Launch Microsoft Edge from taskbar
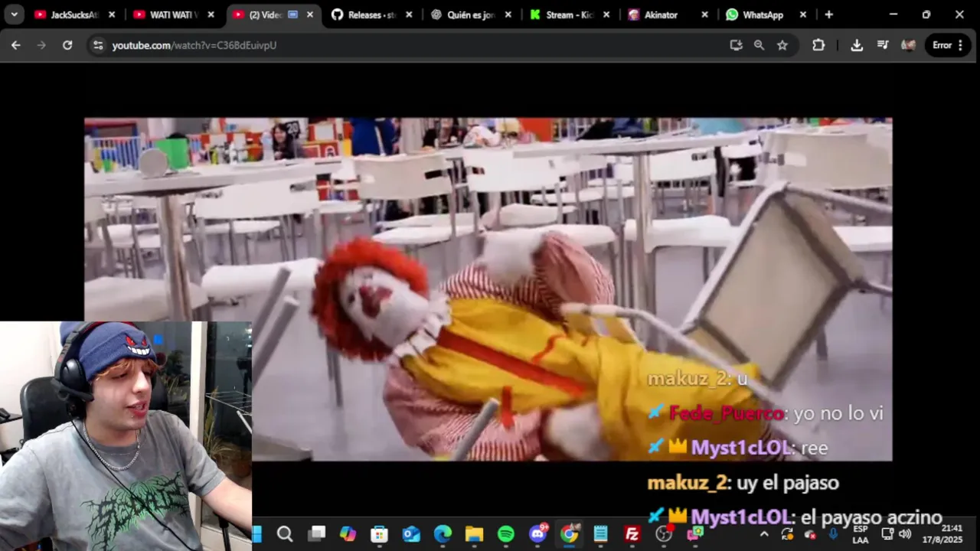Image resolution: width=980 pixels, height=551 pixels. point(443,534)
